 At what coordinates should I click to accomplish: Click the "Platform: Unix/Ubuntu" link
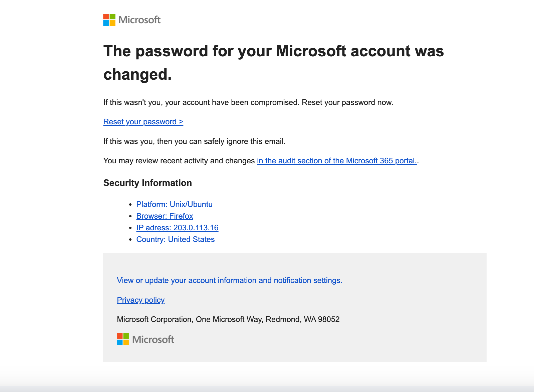tap(174, 204)
